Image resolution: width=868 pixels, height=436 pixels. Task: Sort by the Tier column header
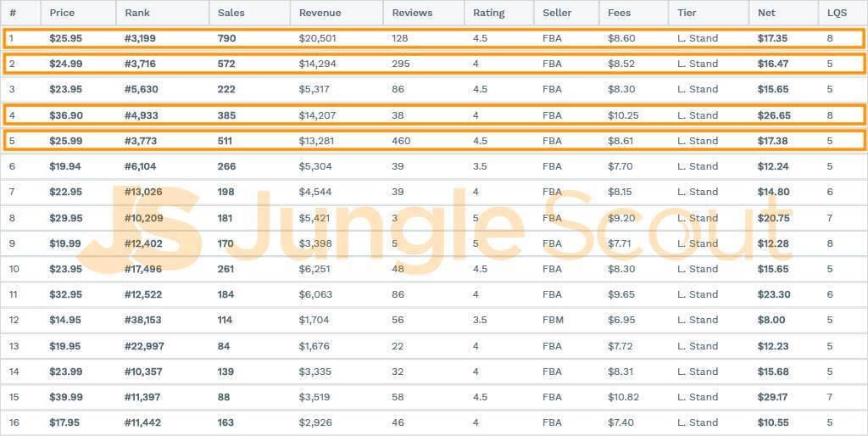687,13
